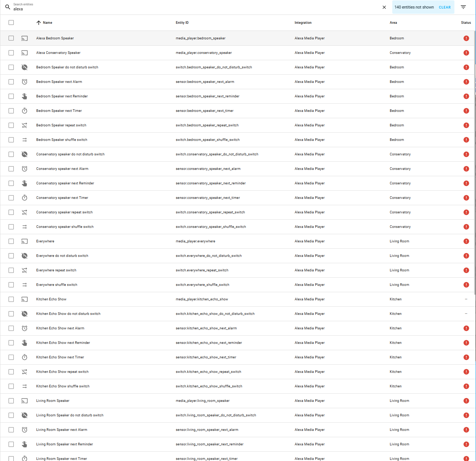This screenshot has width=476, height=461.
Task: Open the entity Living Room Speaker
Action: click(x=52, y=401)
